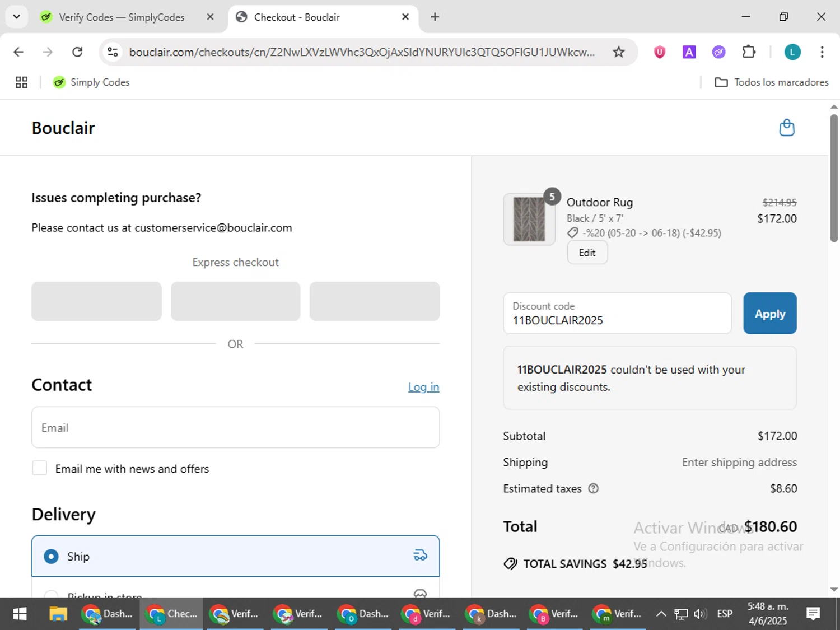
Task: Switch to Verify Codes — SimplyCodes tab
Action: point(122,17)
